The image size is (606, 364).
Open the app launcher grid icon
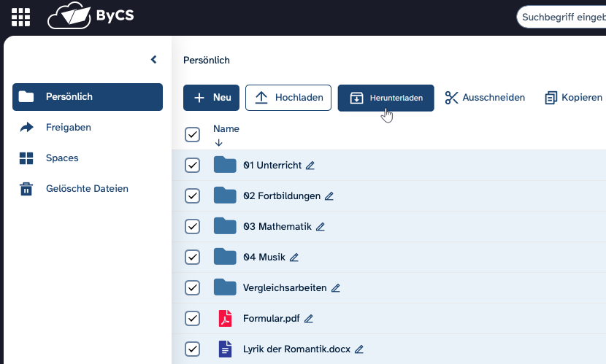click(21, 16)
